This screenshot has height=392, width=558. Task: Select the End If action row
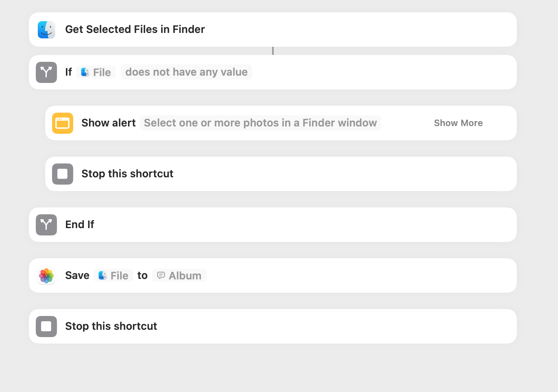[x=273, y=225]
